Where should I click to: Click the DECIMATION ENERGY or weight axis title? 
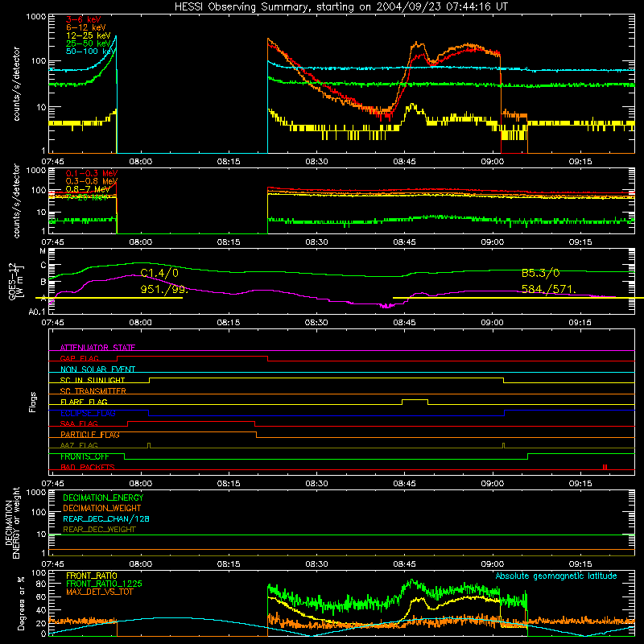tap(12, 522)
